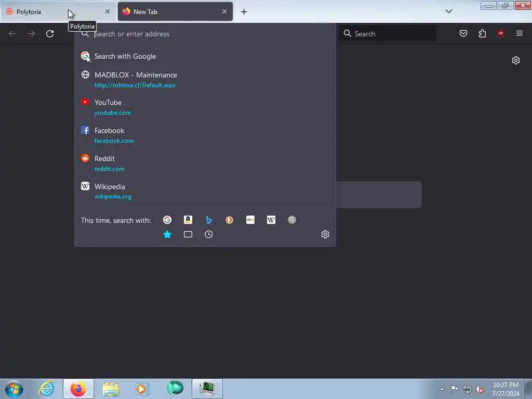Search this time with Amazon
Image resolution: width=532 pixels, height=399 pixels.
pyautogui.click(x=188, y=220)
